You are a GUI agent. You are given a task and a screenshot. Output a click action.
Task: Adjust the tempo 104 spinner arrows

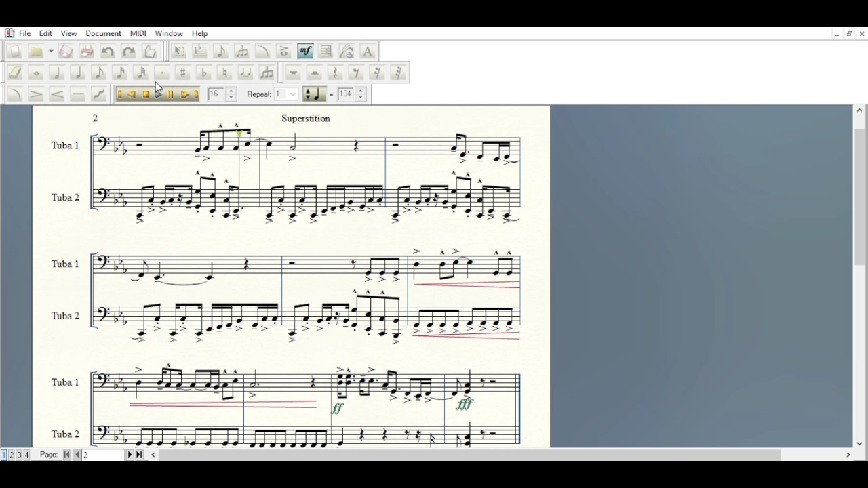(x=361, y=94)
